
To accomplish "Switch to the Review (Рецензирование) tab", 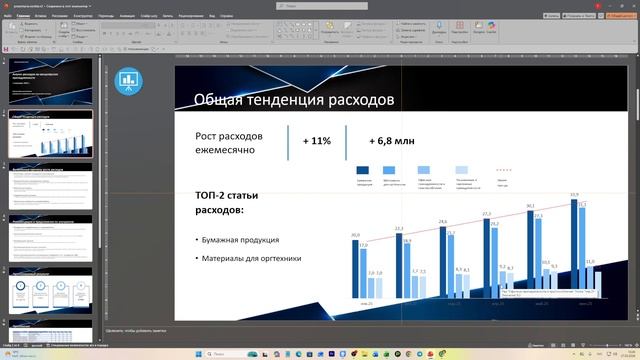I will (x=191, y=16).
